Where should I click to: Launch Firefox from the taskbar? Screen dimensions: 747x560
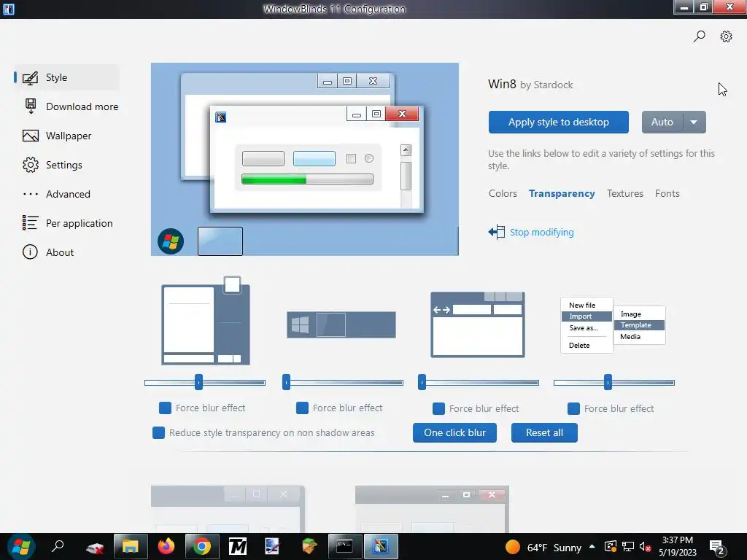(166, 546)
